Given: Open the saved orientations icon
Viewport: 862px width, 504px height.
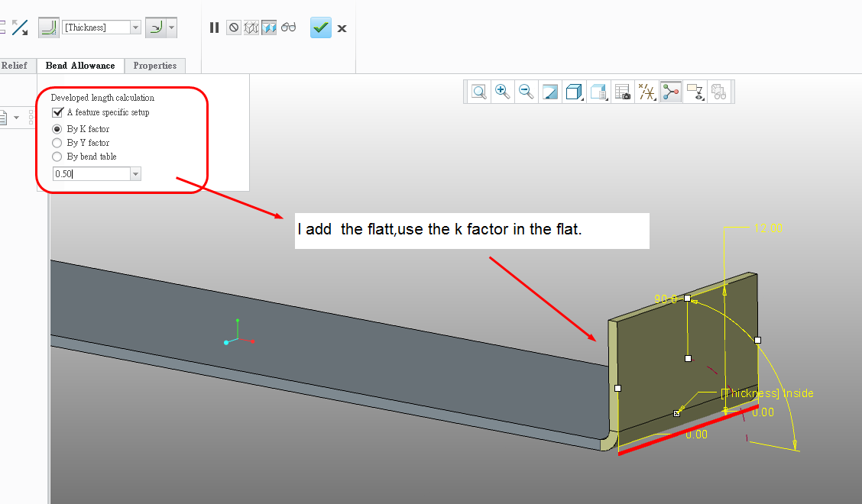Looking at the screenshot, I should point(598,92).
